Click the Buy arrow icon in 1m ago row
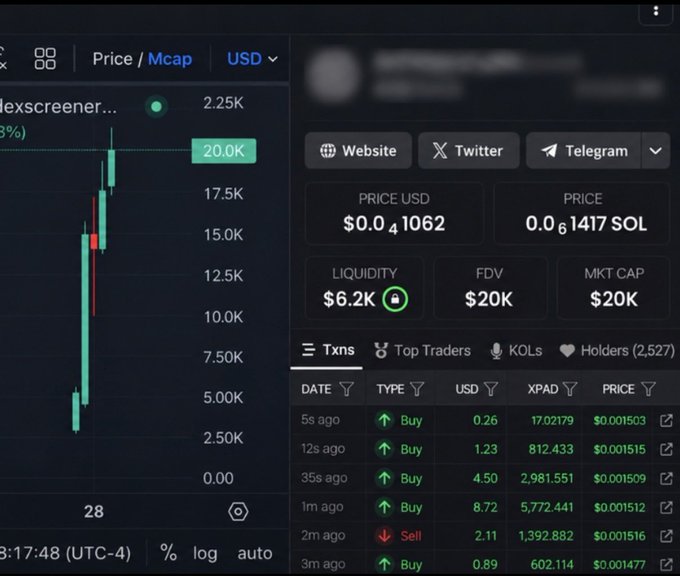The width and height of the screenshot is (680, 576). click(384, 507)
